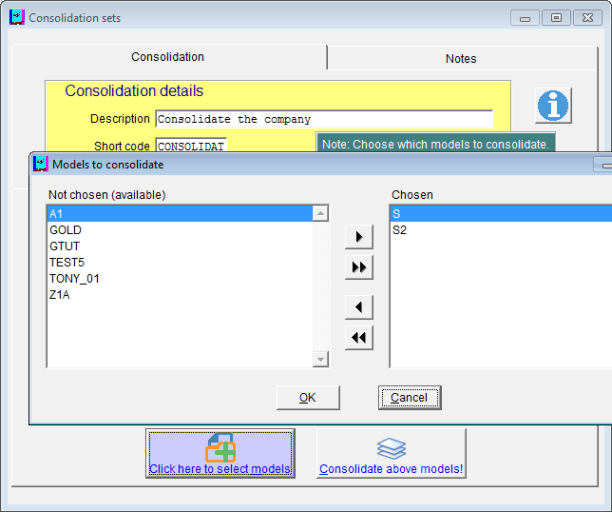Click the Consolidation sets app icon

(x=17, y=18)
